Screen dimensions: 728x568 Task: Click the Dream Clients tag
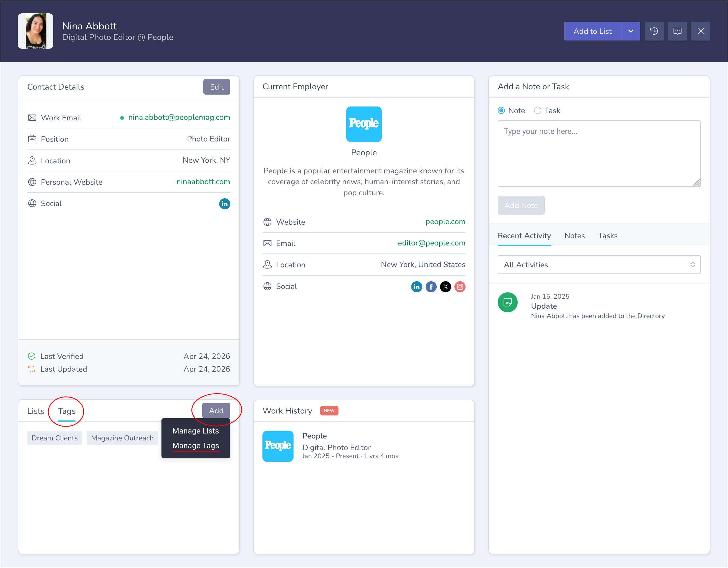[x=55, y=438]
